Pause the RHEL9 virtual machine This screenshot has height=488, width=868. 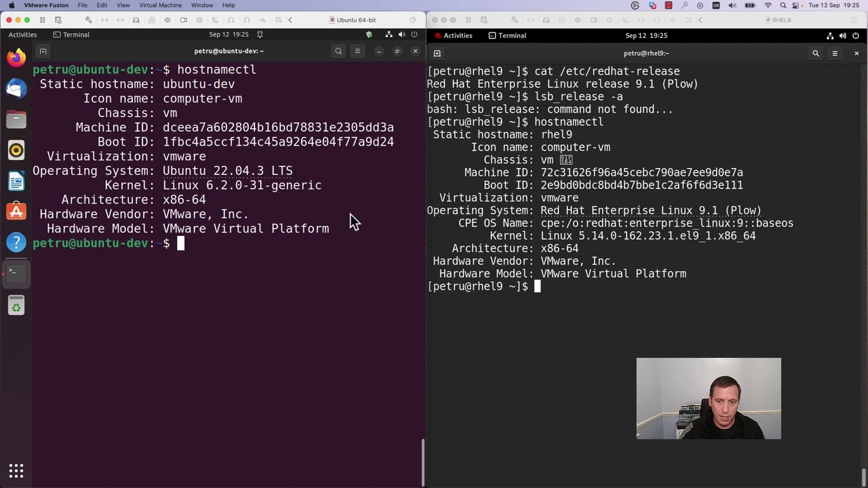pyautogui.click(x=468, y=20)
